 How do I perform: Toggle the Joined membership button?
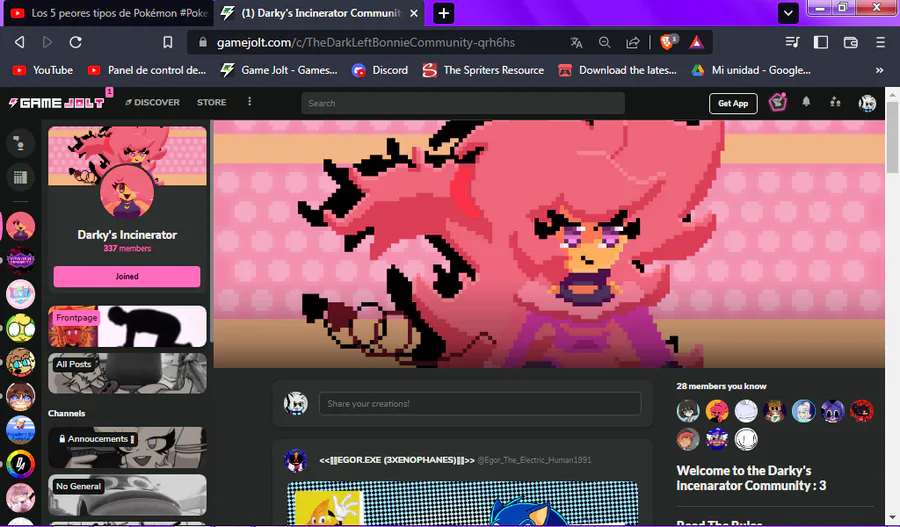pos(127,276)
